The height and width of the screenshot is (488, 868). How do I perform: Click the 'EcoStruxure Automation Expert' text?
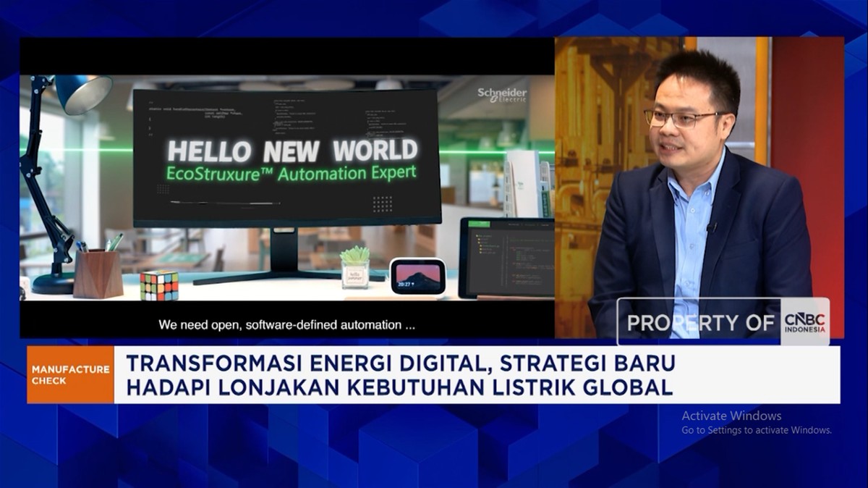[x=292, y=173]
